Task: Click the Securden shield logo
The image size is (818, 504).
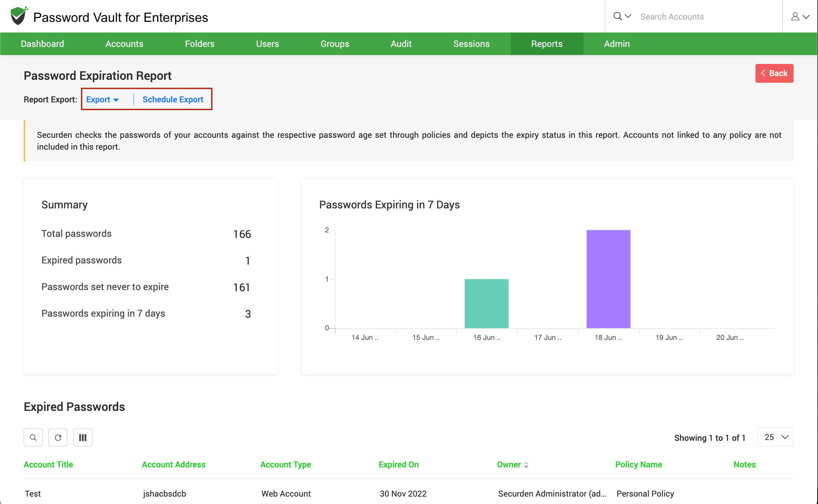Action: (x=18, y=16)
